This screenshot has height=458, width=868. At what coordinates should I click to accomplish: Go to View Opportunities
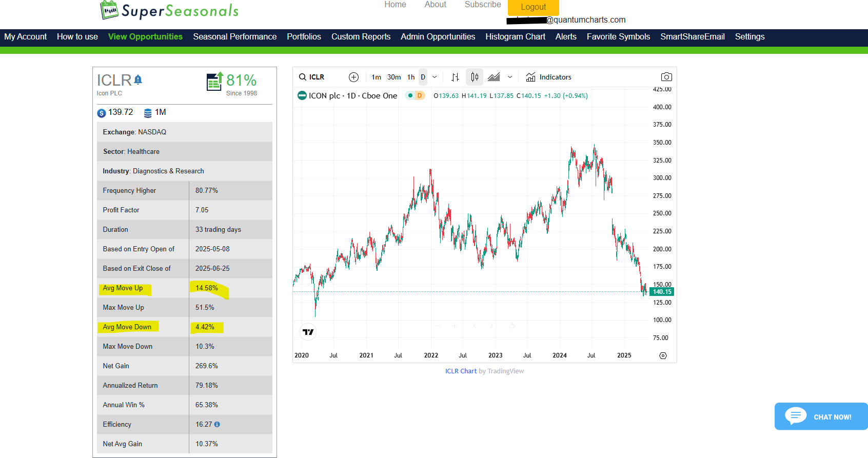(145, 36)
